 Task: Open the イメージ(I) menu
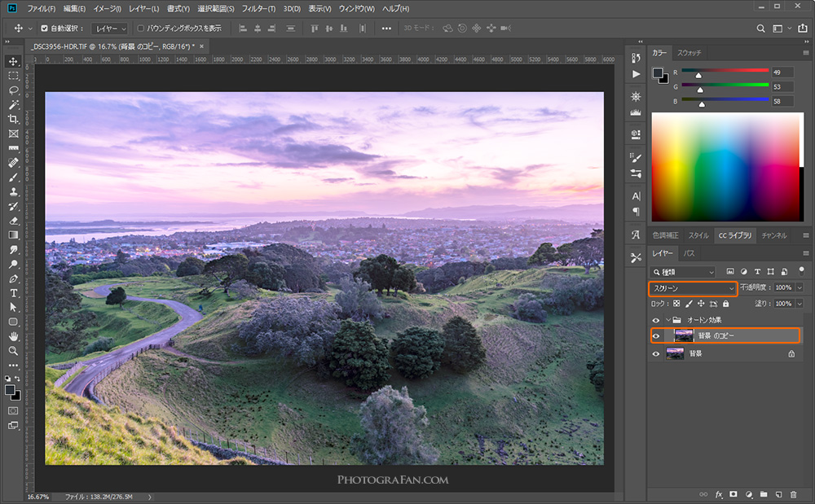(x=107, y=9)
